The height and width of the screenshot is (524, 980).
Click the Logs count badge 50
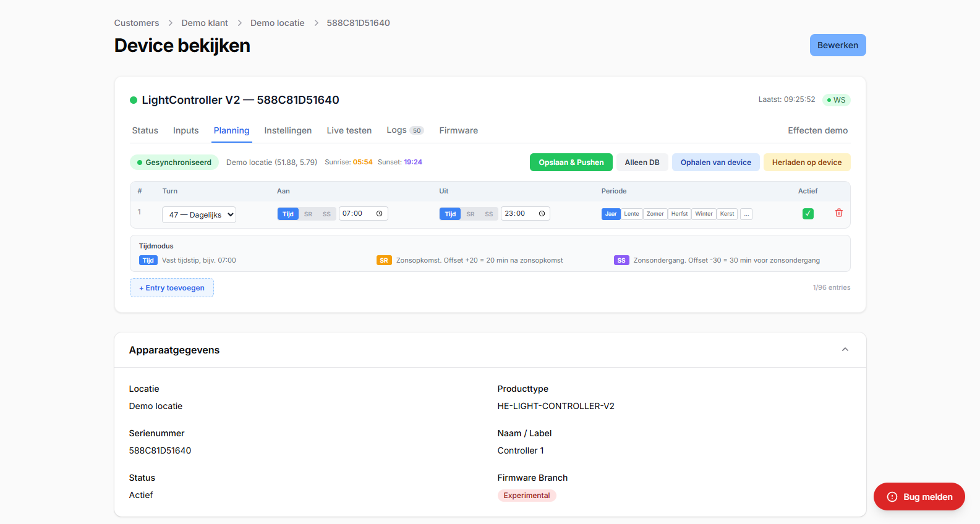tap(417, 131)
